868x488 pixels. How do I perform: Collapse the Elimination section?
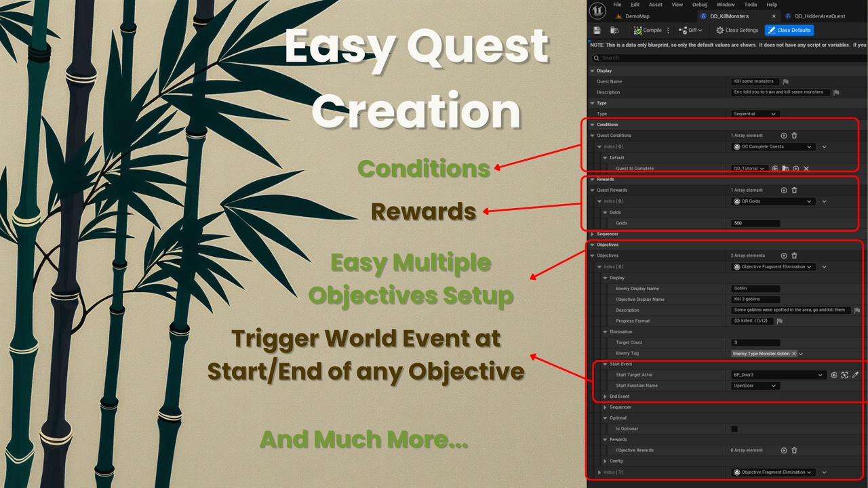click(x=605, y=331)
